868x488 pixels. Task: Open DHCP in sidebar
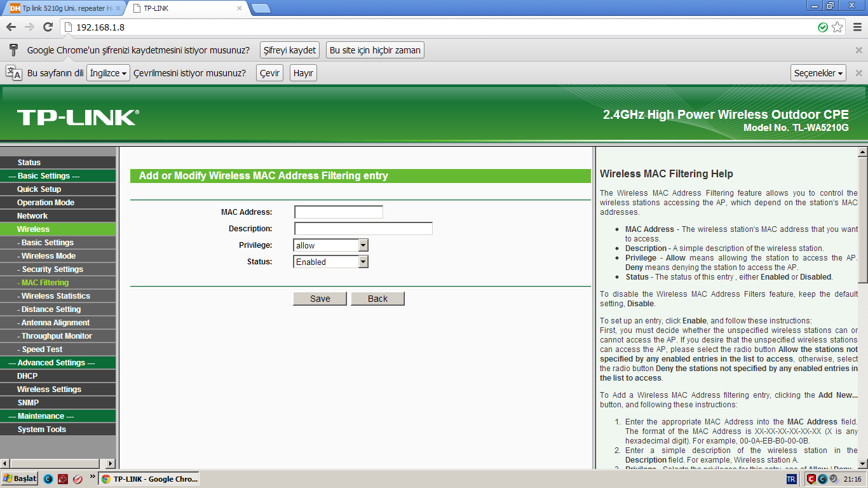pyautogui.click(x=58, y=376)
